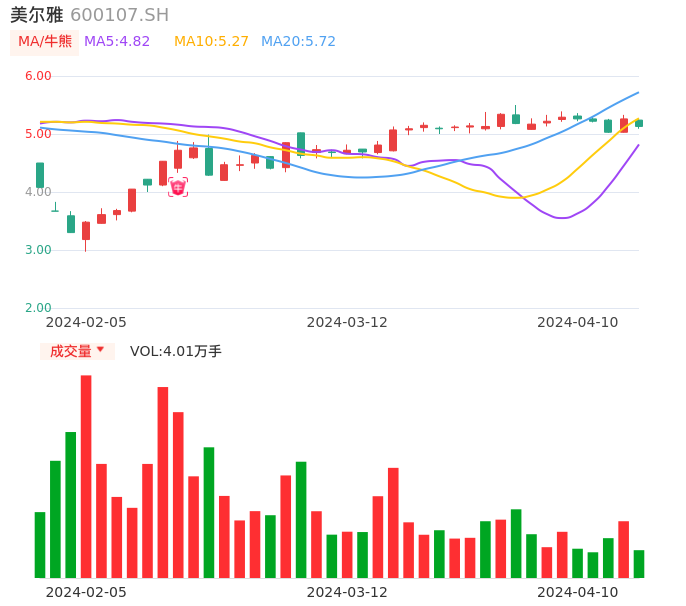This screenshot has width=686, height=606.
Task: Click the 2024-04-10 date under the volume chart
Action: [577, 592]
